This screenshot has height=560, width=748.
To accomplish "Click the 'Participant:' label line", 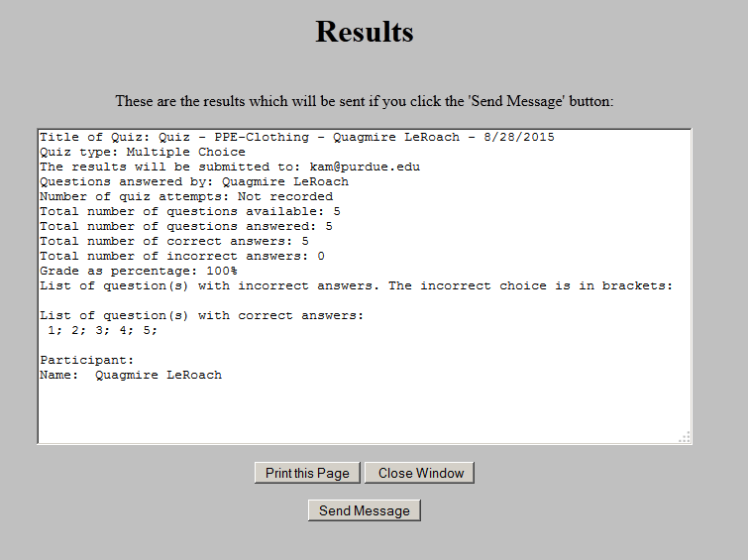I will point(86,361).
